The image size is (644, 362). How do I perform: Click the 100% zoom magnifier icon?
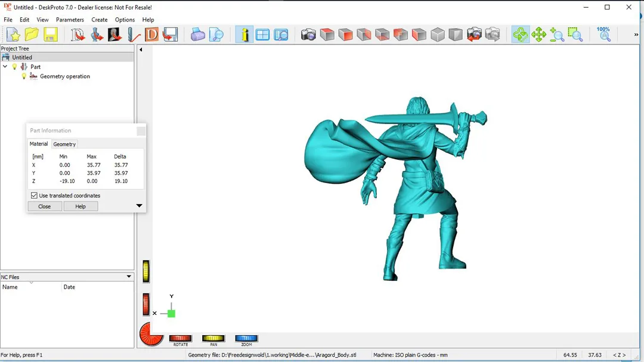click(603, 35)
